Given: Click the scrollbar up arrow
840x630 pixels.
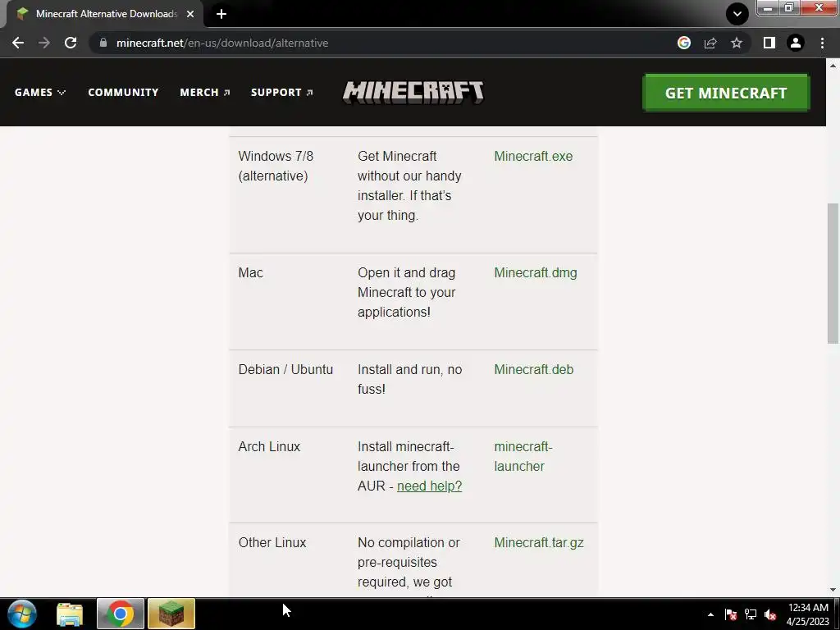Looking at the screenshot, I should [x=833, y=66].
